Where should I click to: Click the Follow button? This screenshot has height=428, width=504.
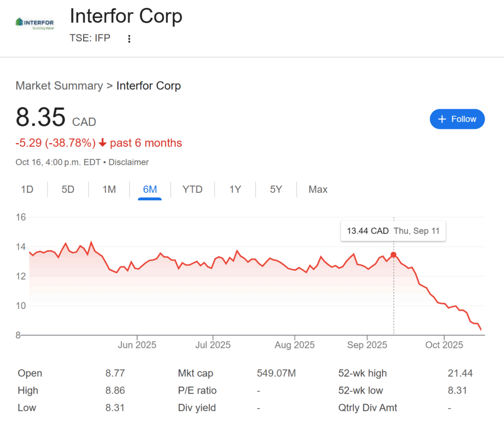457,119
